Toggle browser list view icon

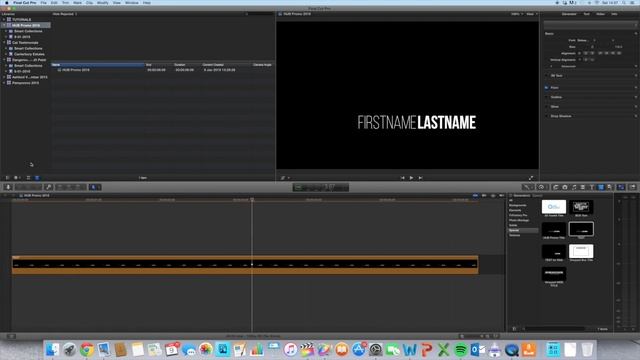tap(37, 178)
